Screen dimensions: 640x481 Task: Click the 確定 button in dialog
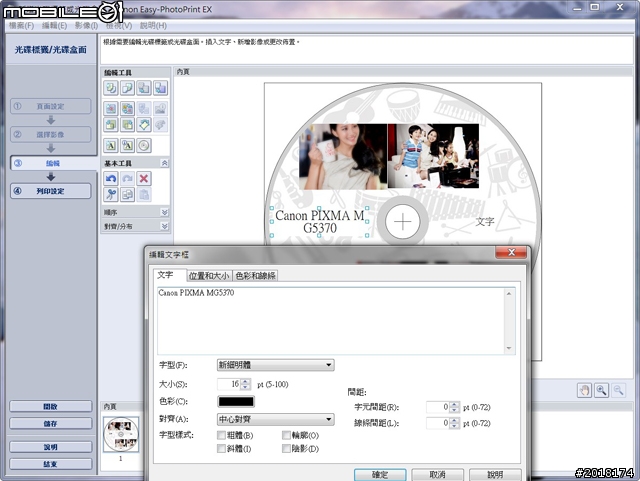pyautogui.click(x=380, y=474)
